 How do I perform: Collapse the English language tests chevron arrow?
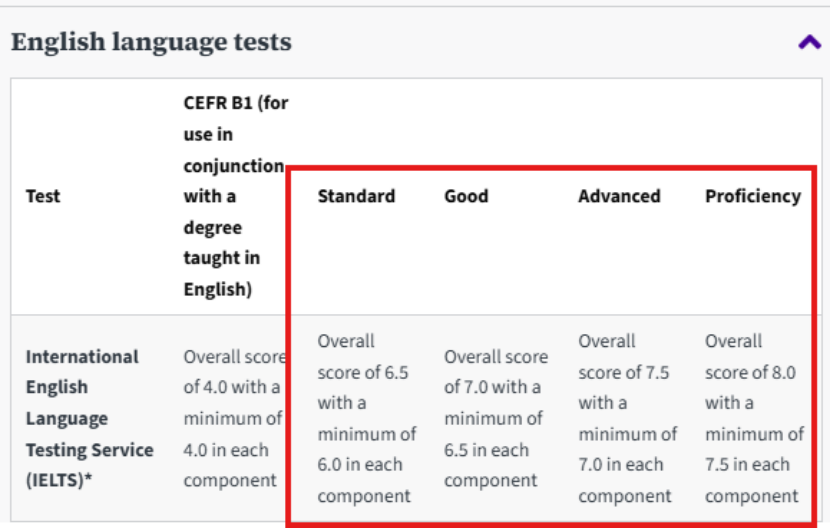coord(809,43)
